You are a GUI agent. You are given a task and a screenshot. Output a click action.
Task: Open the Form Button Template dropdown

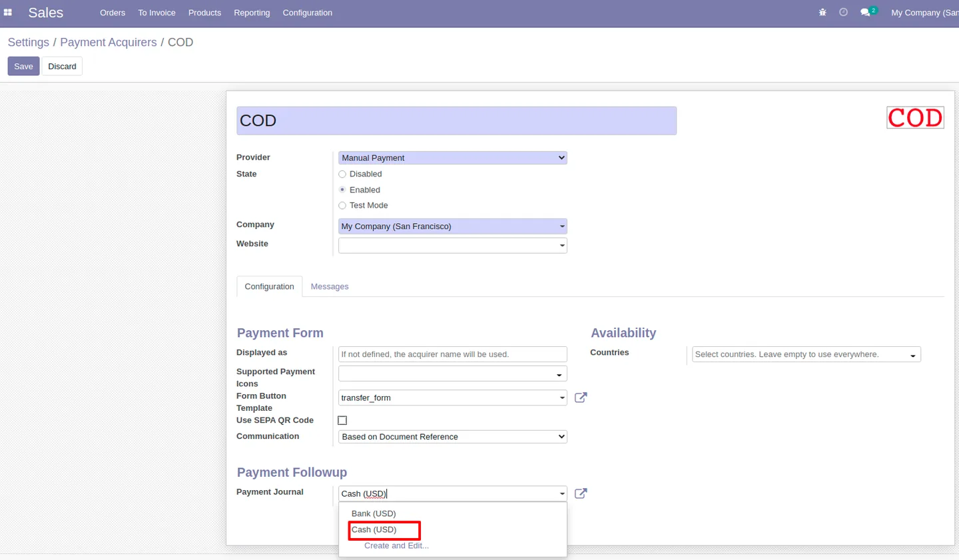coord(453,398)
